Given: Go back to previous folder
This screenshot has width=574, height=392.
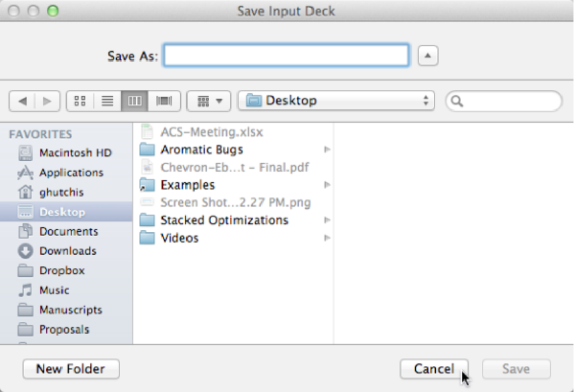Looking at the screenshot, I should coord(23,101).
